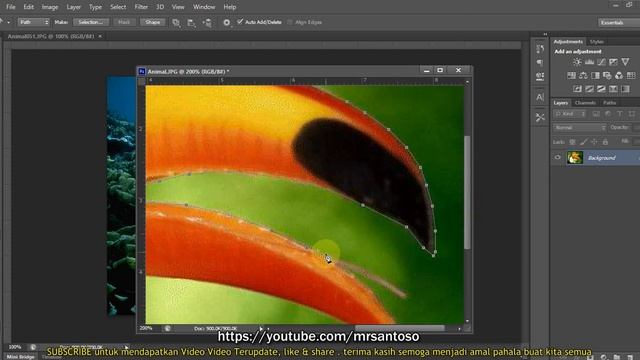Open the File menu
The image size is (640, 360).
coord(10,7)
